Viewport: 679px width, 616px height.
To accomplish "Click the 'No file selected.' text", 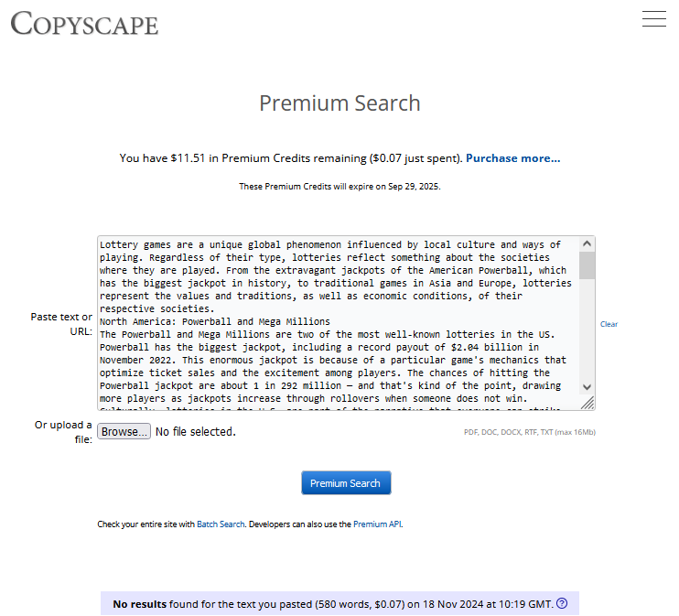I will click(x=196, y=432).
